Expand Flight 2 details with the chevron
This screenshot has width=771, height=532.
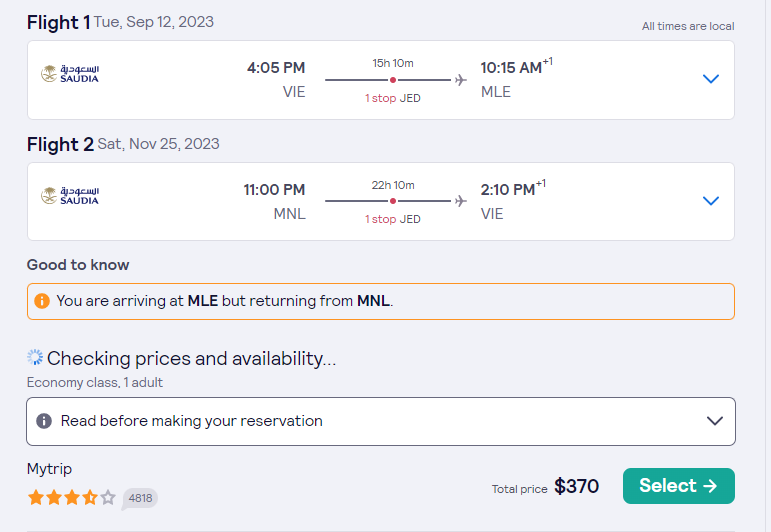(x=711, y=201)
